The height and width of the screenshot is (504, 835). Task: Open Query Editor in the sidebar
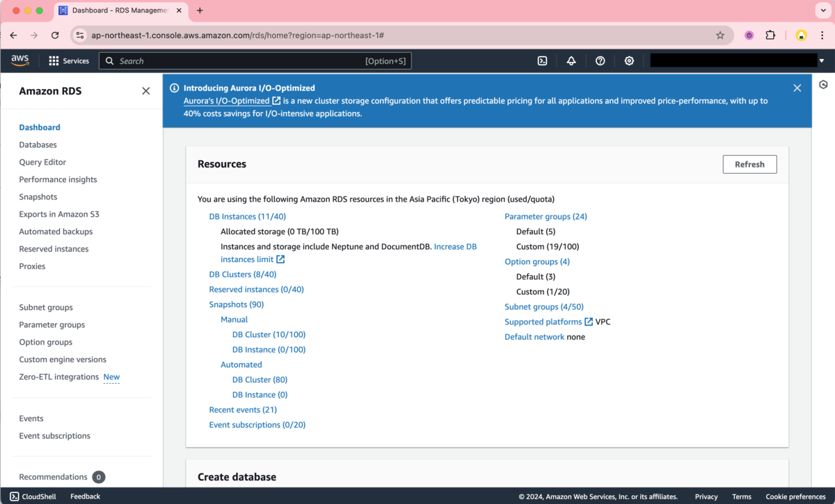click(x=42, y=162)
